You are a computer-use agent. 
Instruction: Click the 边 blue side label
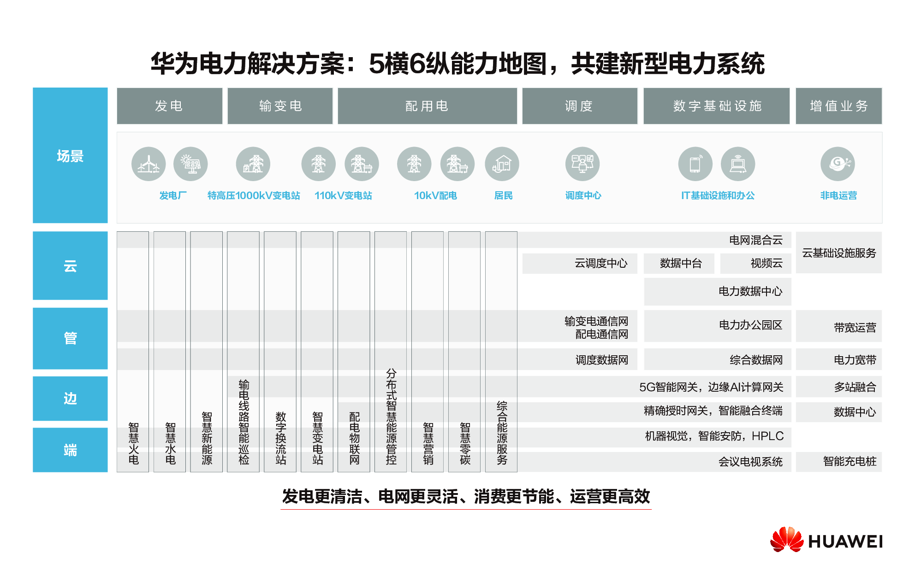tap(70, 399)
